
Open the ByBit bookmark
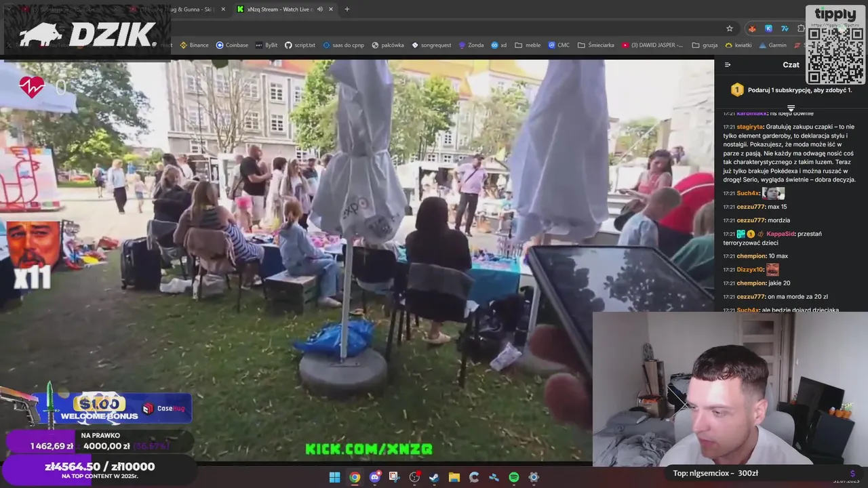[x=266, y=45]
